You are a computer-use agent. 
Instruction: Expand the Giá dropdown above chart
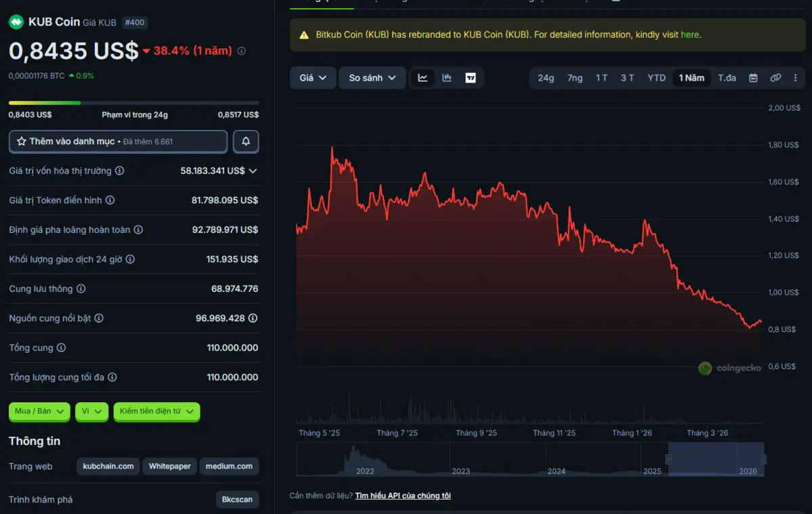click(313, 78)
